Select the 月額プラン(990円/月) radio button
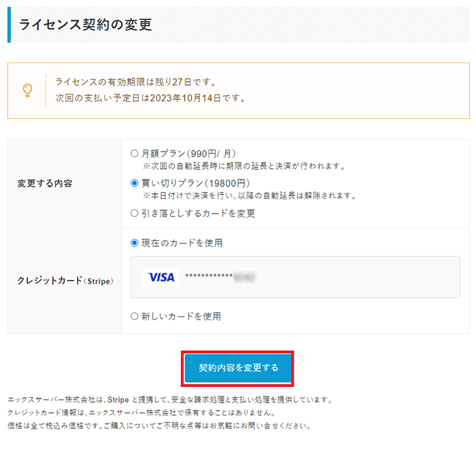Screen dimensions: 476x453 (134, 154)
